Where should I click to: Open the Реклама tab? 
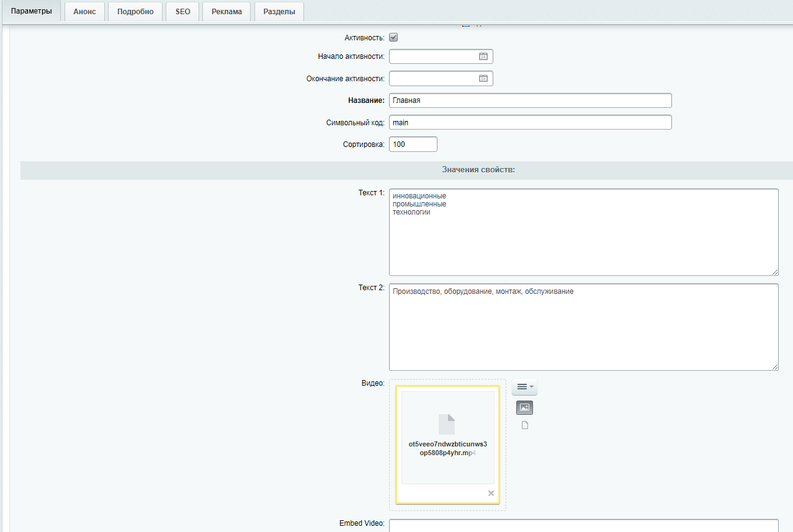click(226, 12)
